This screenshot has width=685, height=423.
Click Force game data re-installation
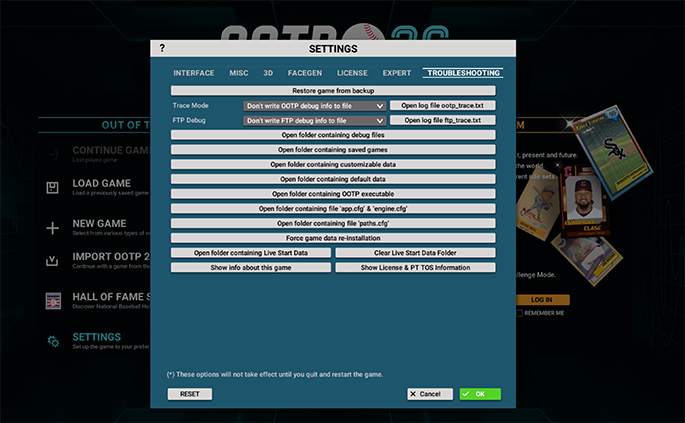pyautogui.click(x=333, y=238)
